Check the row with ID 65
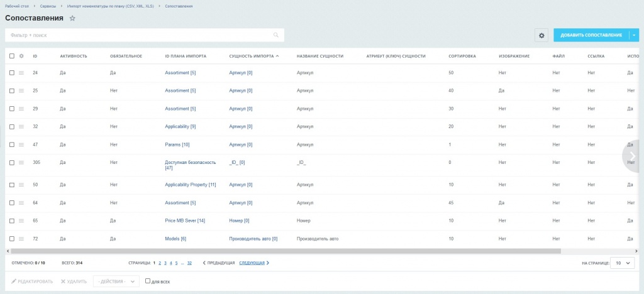 coord(12,220)
